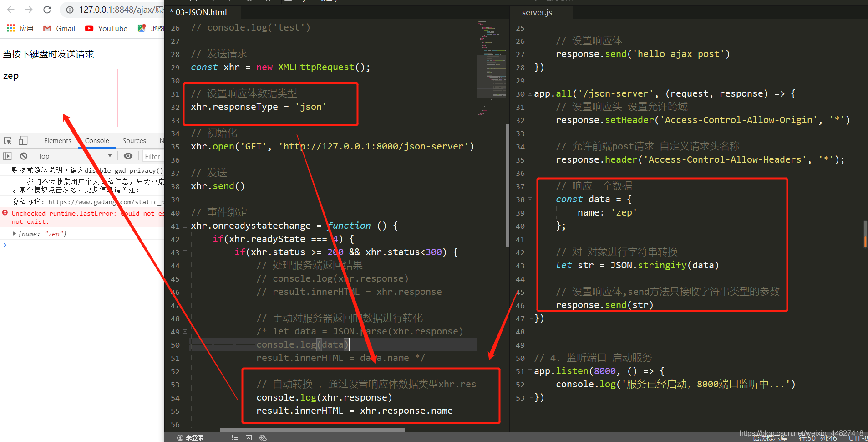Open the maps bookmark icon
Screen dimensions: 868x442
pos(142,28)
